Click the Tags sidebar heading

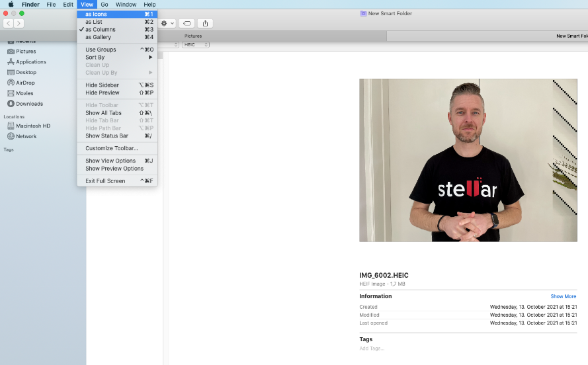click(9, 149)
